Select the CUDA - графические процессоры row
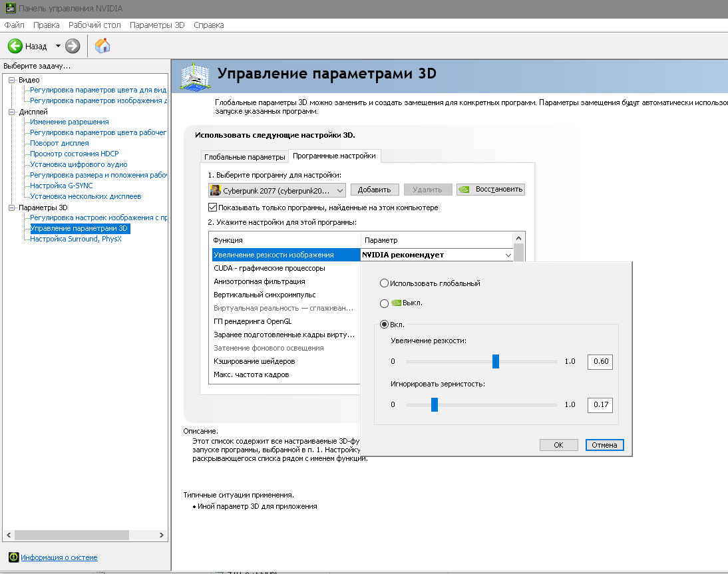The width and height of the screenshot is (728, 574). [286, 268]
